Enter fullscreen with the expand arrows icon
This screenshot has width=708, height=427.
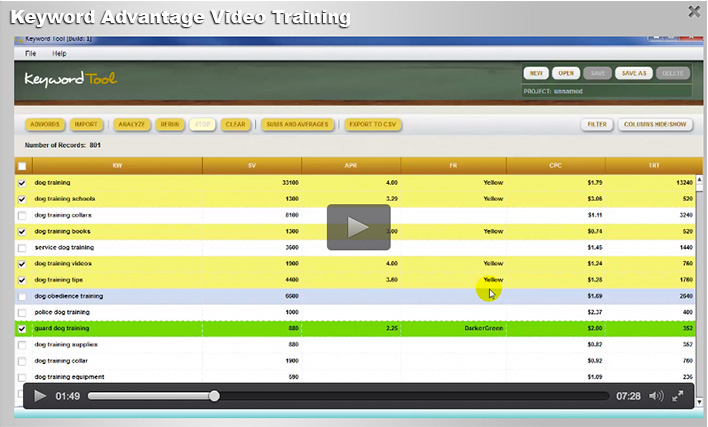coord(677,396)
